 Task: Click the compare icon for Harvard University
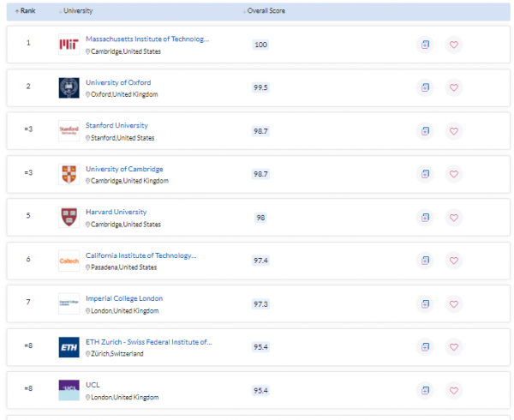(x=426, y=217)
